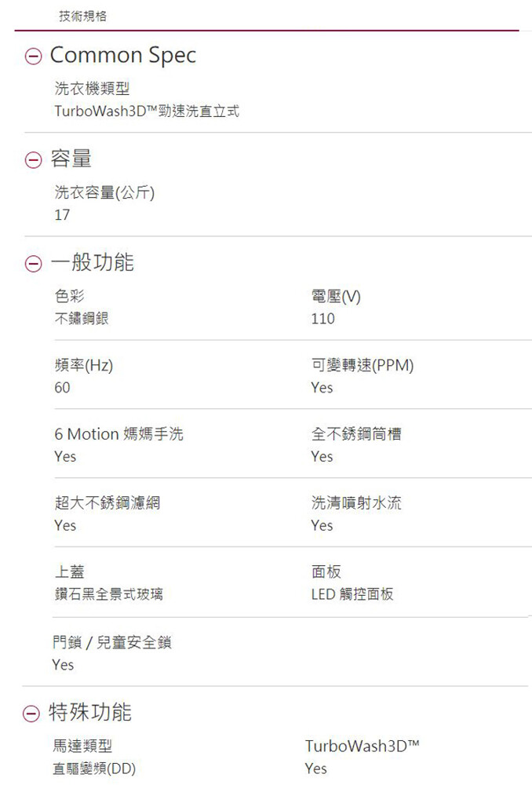Collapse the Common Spec section
Viewport: 532px width, 785px height.
(33, 56)
